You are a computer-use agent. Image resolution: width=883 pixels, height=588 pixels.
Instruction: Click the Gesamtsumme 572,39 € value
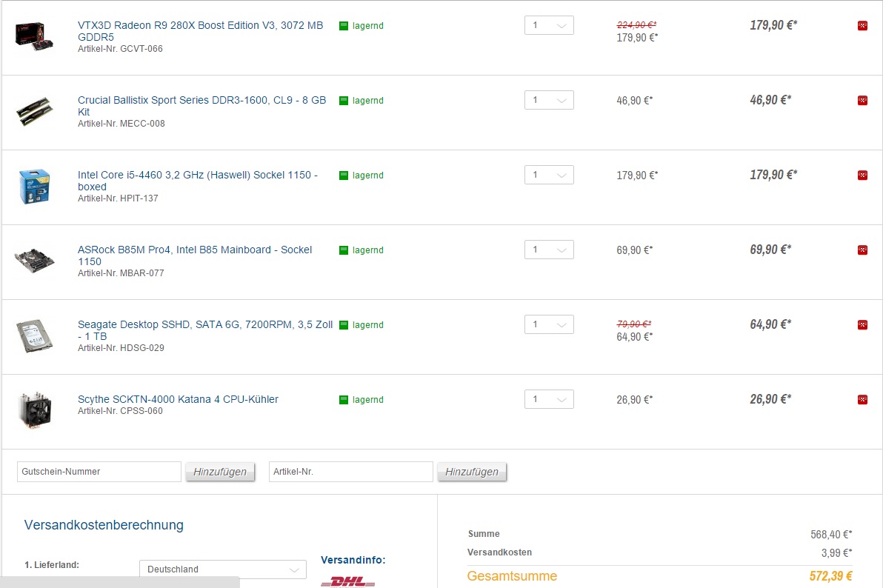[x=830, y=576]
